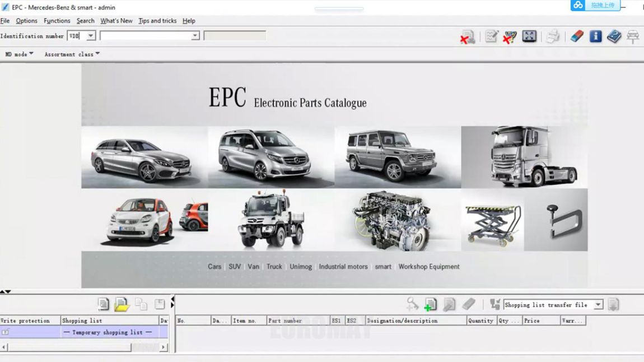
Task: Click the scissor lift workshop equipment image
Action: coord(492,220)
